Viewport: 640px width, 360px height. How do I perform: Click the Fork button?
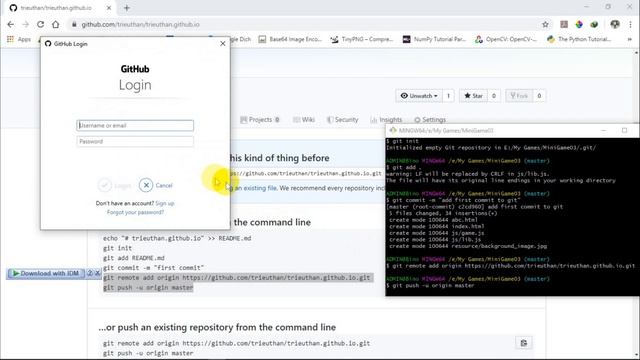519,96
